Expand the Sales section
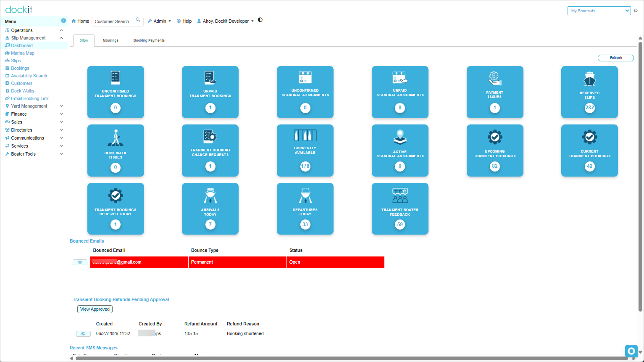 point(61,122)
